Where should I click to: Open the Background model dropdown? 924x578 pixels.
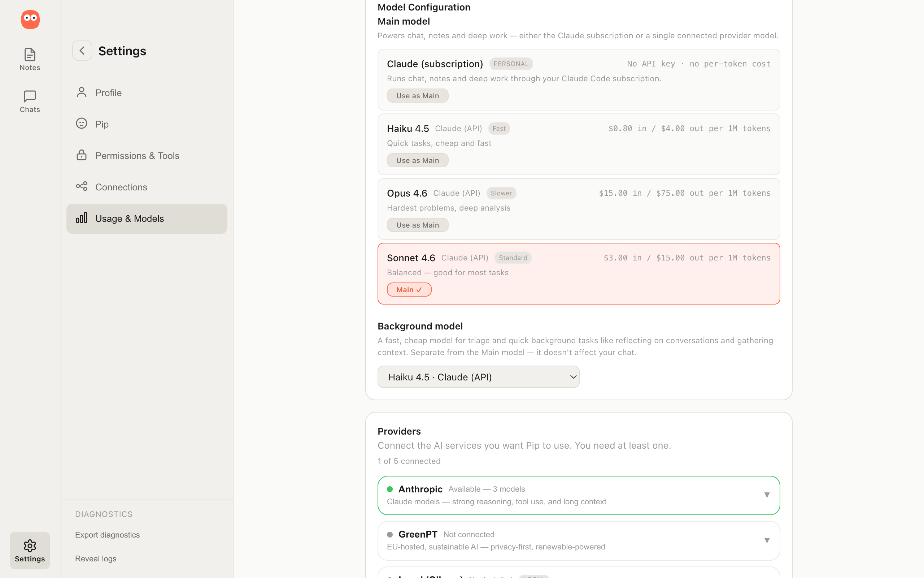pos(478,377)
